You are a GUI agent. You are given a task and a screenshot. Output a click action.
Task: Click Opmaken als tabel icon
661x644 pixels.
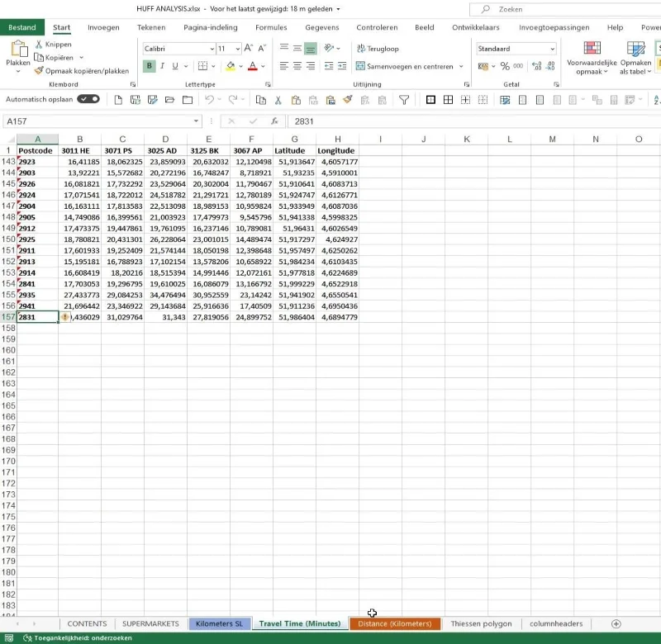click(x=635, y=58)
